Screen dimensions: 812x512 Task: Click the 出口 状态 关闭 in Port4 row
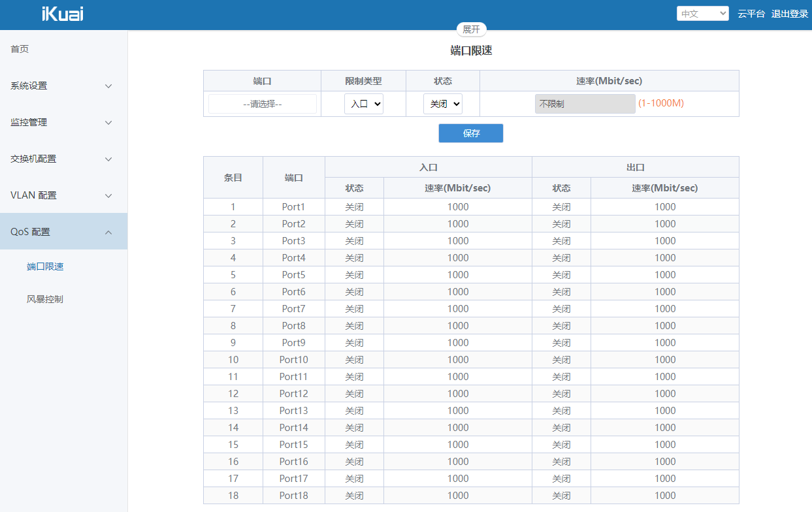(562, 258)
